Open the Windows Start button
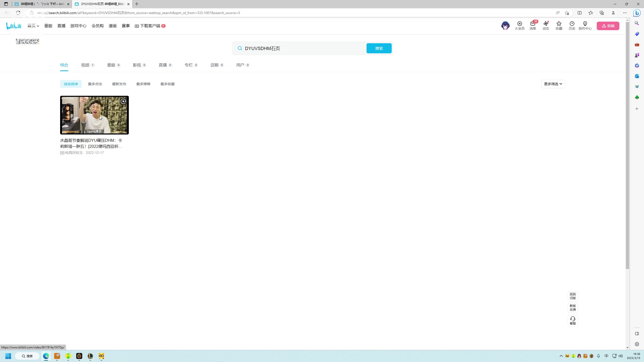Image resolution: width=644 pixels, height=362 pixels. pos(8,356)
